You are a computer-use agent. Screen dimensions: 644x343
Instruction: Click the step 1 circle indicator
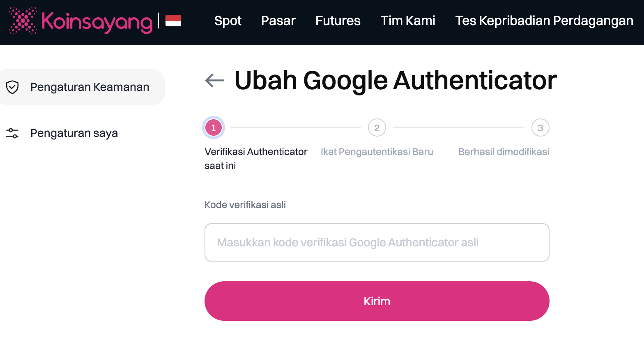[214, 128]
